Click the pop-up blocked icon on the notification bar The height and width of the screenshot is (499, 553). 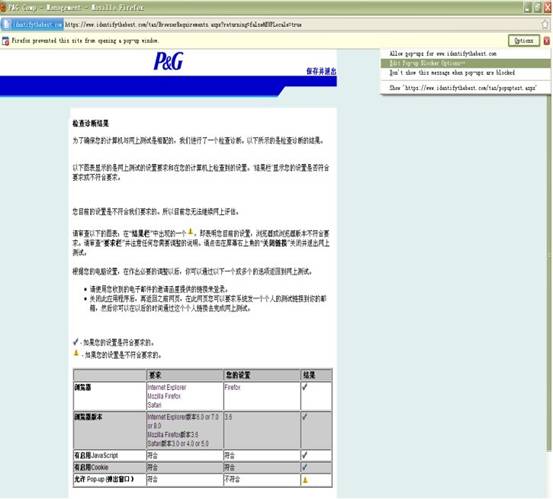point(5,41)
